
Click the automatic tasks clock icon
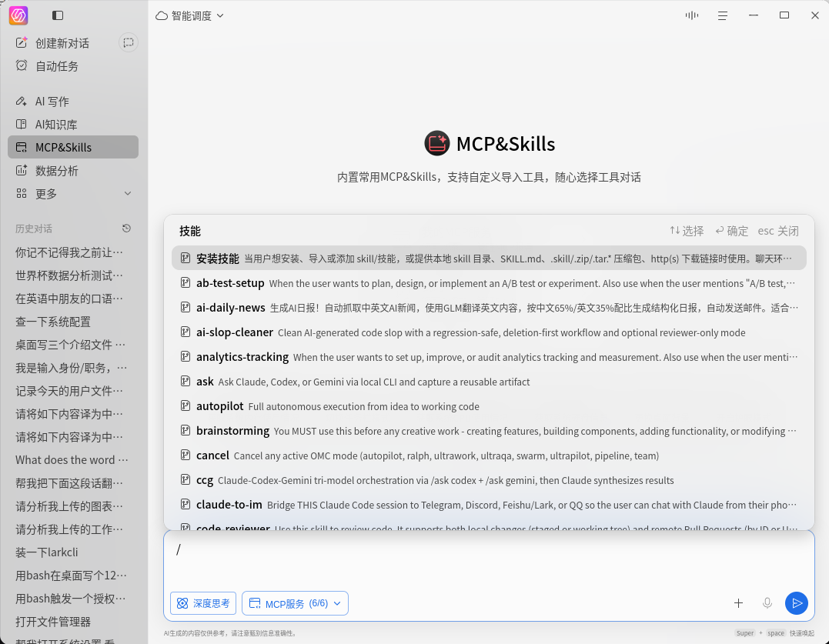click(x=21, y=65)
